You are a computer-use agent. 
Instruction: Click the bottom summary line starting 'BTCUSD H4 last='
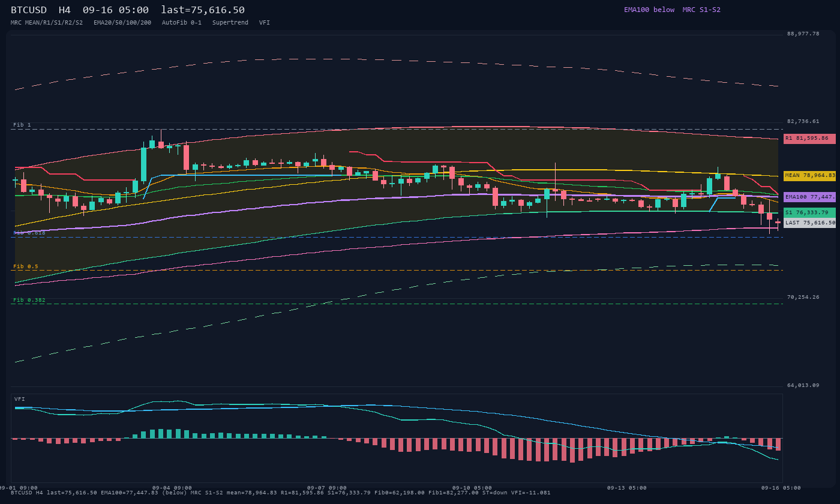point(281,493)
